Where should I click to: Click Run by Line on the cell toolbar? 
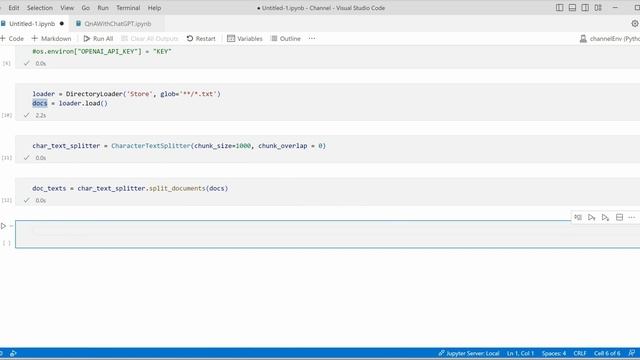pyautogui.click(x=578, y=217)
